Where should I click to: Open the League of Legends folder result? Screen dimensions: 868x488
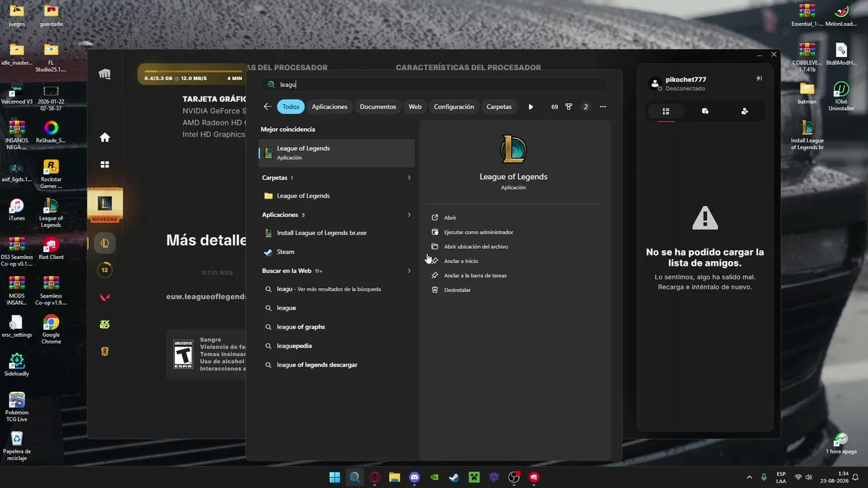(336, 196)
